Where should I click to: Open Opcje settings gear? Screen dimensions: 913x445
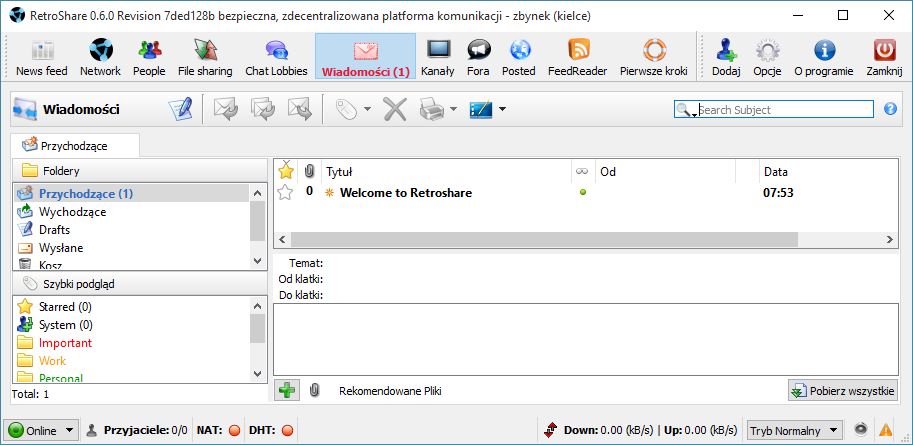coord(767,56)
